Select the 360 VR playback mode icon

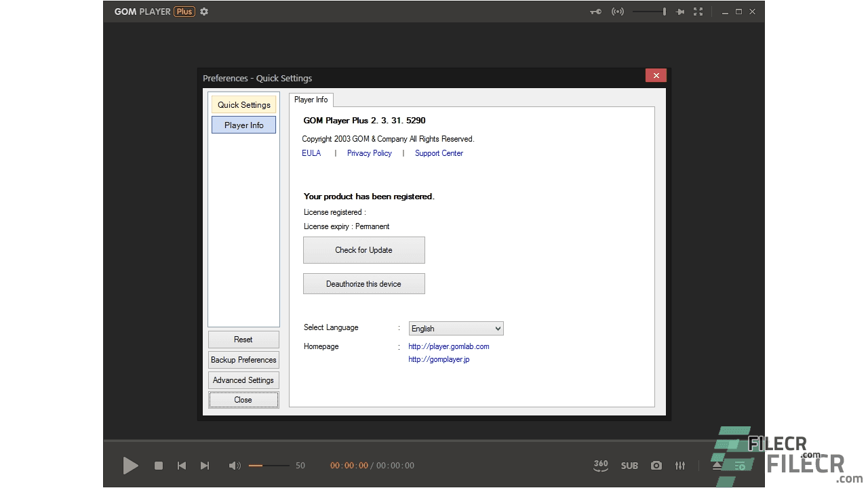(x=601, y=466)
